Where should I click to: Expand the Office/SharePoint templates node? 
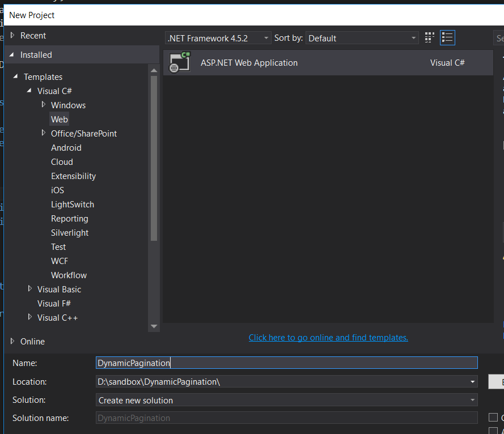44,133
